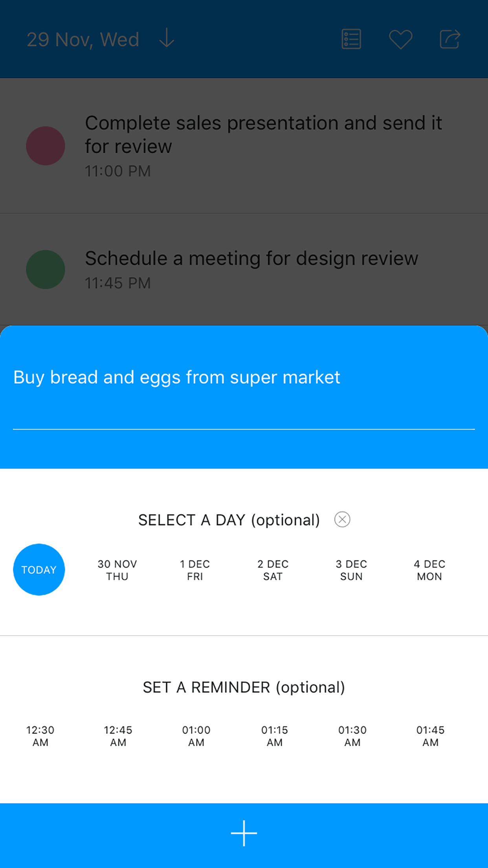488x868 pixels.
Task: Clear selected day with the X icon
Action: (342, 520)
